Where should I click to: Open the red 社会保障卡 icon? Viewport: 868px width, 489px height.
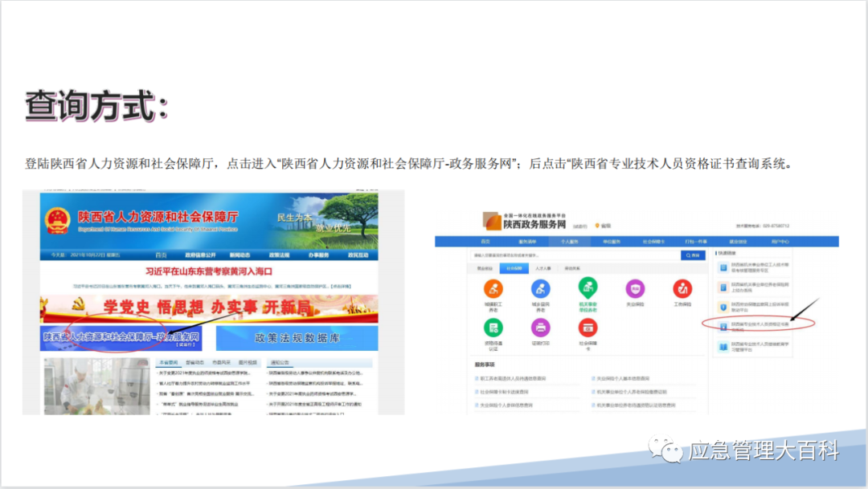coord(588,328)
